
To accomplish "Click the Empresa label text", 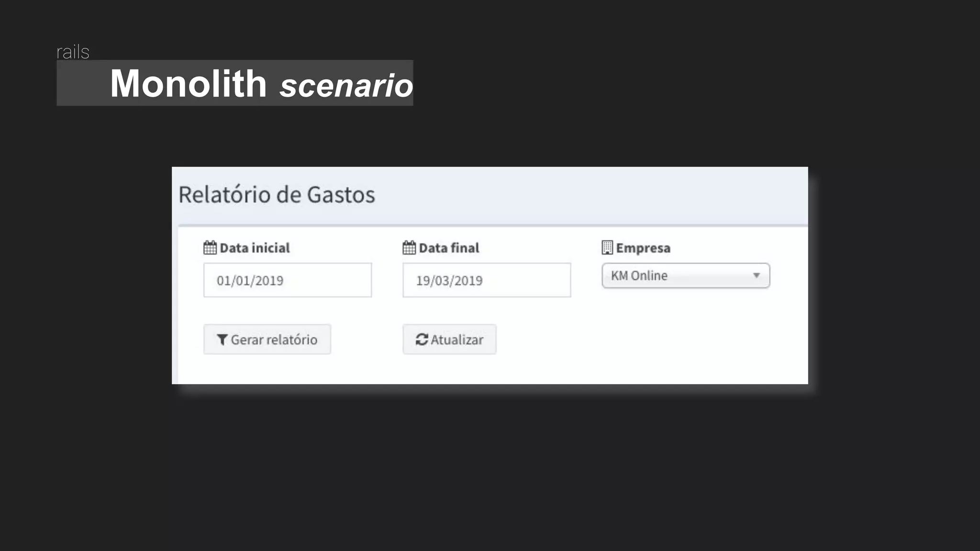I will pyautogui.click(x=643, y=248).
